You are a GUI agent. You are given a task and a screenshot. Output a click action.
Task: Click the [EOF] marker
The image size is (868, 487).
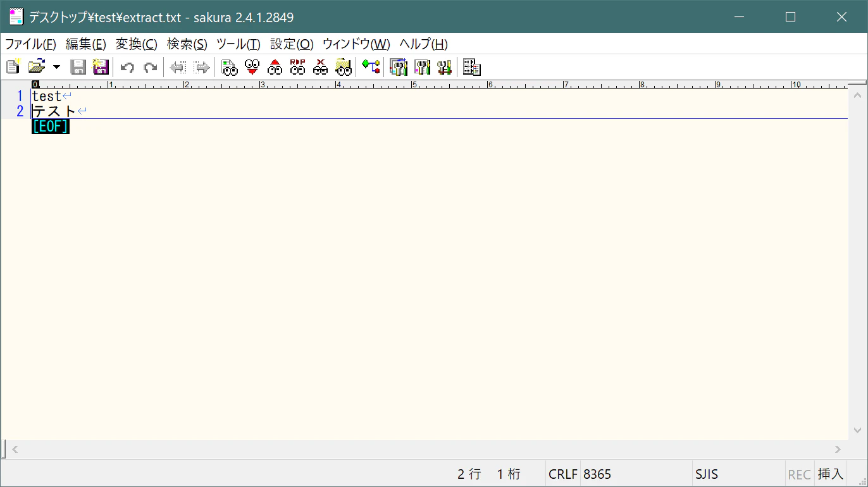coord(50,126)
